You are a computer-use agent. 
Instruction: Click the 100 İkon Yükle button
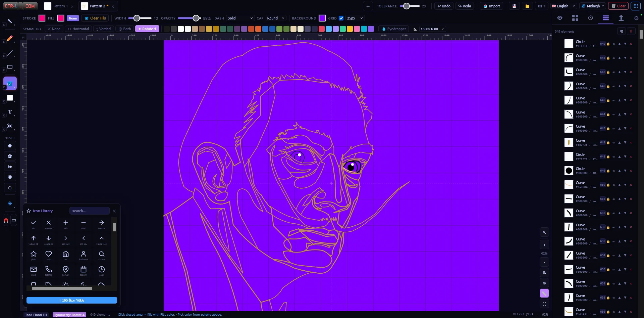pyautogui.click(x=72, y=300)
